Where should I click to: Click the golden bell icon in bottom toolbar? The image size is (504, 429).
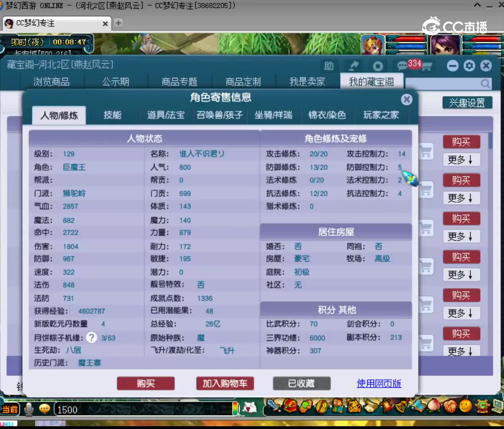402,406
